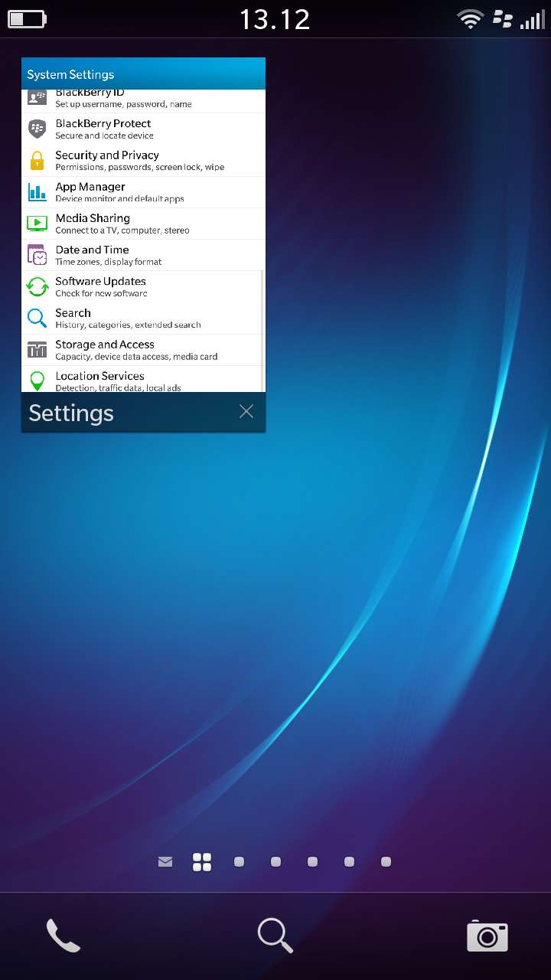Click Storage and Access icon
The height and width of the screenshot is (980, 551).
(x=37, y=350)
